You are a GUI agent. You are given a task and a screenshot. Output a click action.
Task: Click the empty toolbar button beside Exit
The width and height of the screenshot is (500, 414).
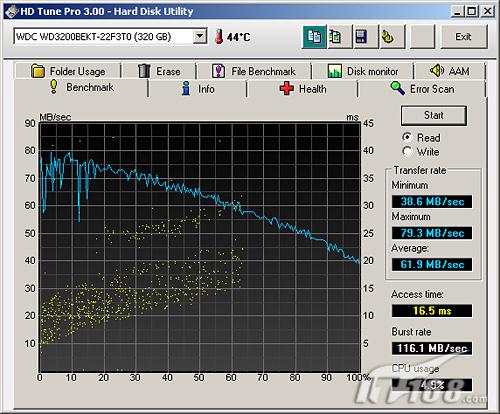(423, 36)
